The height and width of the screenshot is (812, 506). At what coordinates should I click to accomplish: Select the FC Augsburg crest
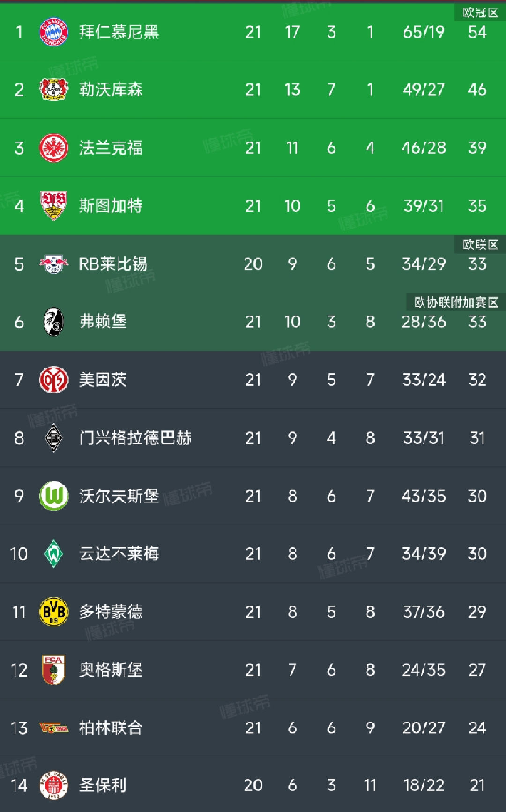(54, 670)
